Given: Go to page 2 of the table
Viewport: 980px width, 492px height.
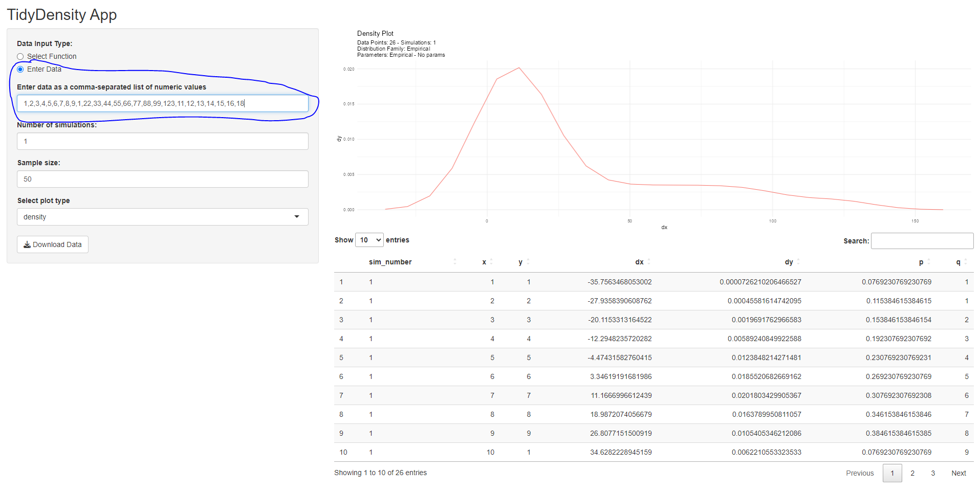Looking at the screenshot, I should 912,473.
